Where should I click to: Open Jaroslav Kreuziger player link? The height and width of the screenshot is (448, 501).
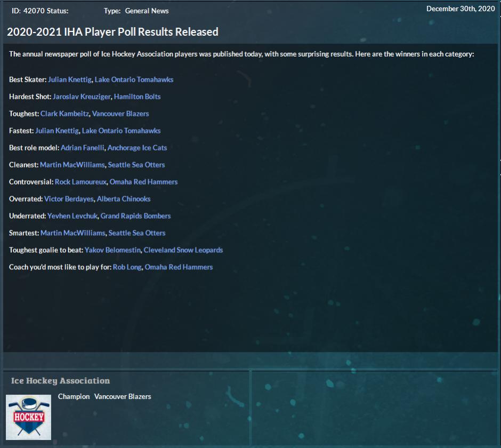82,97
